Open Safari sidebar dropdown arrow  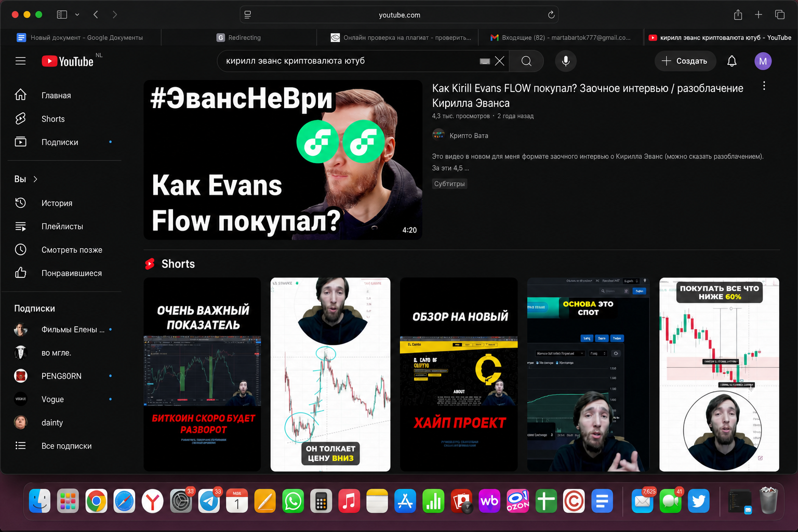[x=77, y=15]
